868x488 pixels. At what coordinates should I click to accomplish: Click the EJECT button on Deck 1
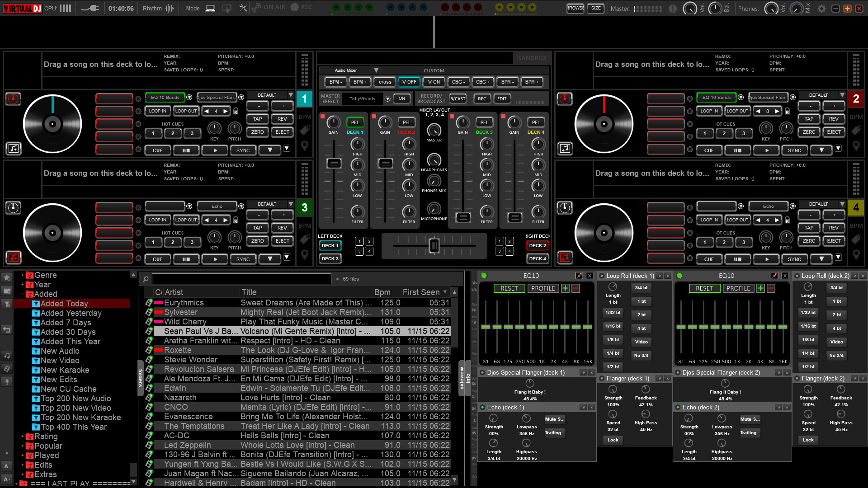(x=282, y=132)
